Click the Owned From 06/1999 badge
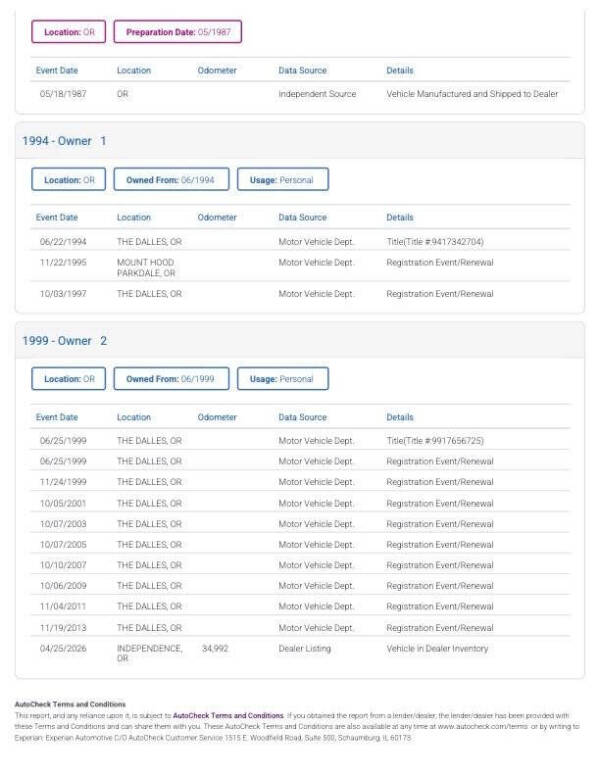This screenshot has height=776, width=600. tap(171, 379)
